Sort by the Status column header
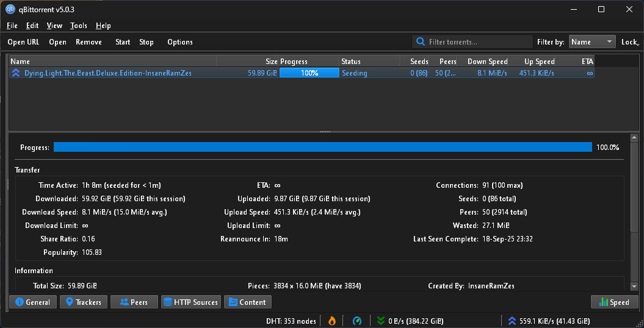 [370, 62]
